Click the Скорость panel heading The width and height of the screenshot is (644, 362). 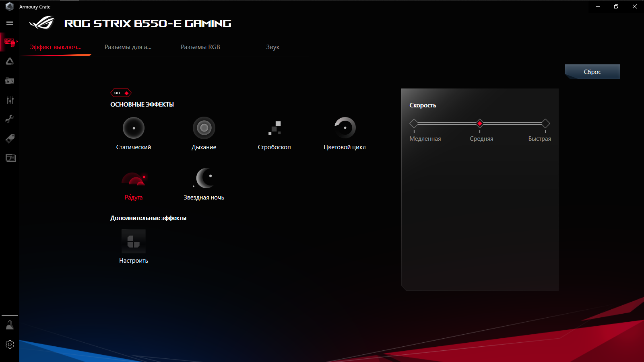click(x=423, y=105)
